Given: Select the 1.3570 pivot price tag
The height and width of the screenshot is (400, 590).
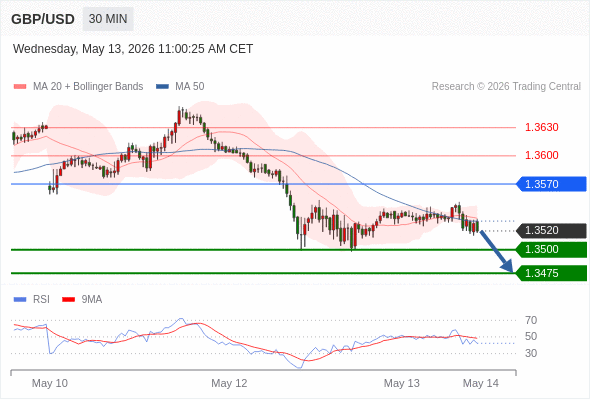Looking at the screenshot, I should click(552, 184).
